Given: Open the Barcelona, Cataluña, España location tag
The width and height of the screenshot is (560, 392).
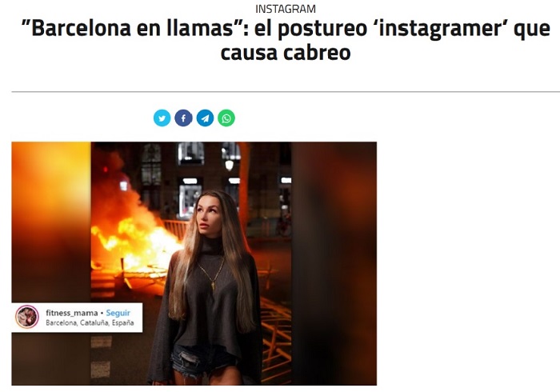Looking at the screenshot, I should [x=90, y=323].
